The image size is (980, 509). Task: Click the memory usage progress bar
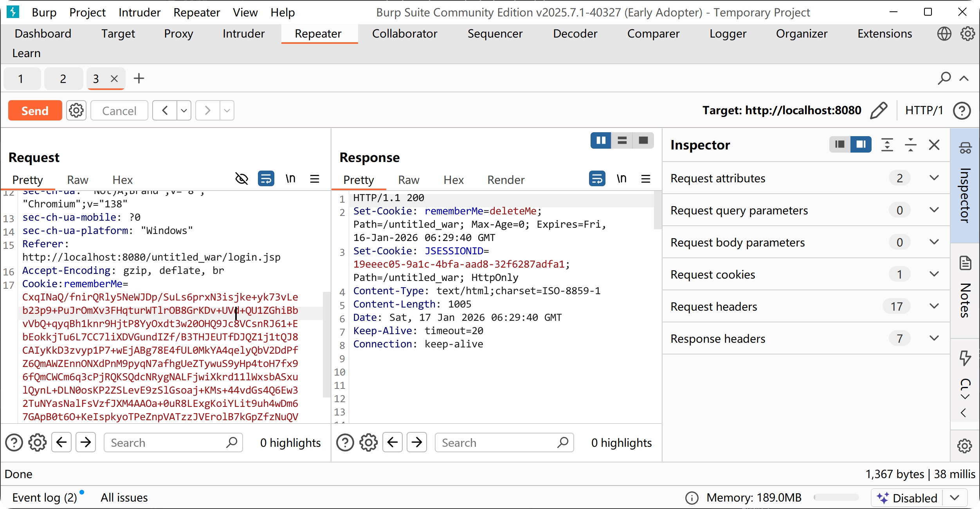point(836,498)
